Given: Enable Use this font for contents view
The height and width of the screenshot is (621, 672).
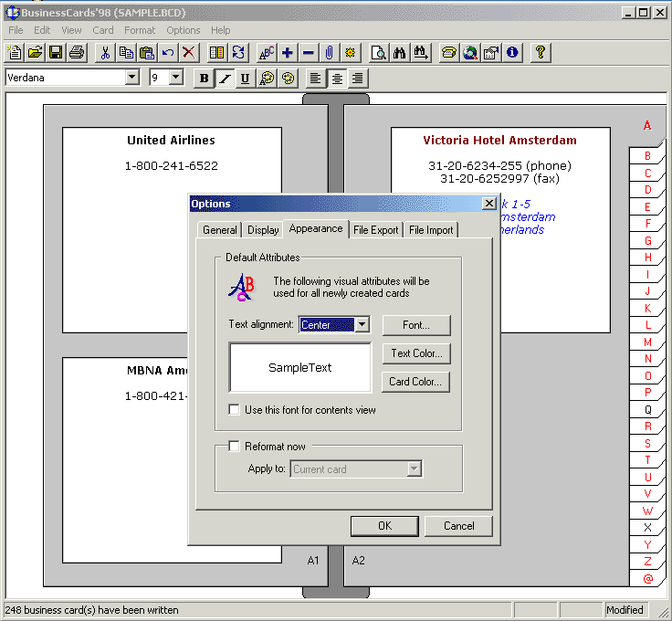Looking at the screenshot, I should coord(234,410).
